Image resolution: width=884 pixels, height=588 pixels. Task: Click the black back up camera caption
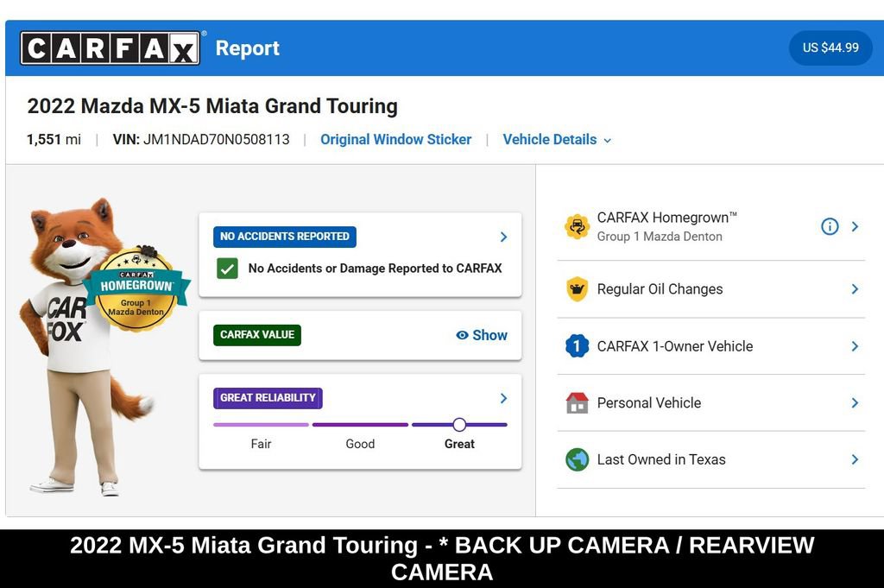442,559
